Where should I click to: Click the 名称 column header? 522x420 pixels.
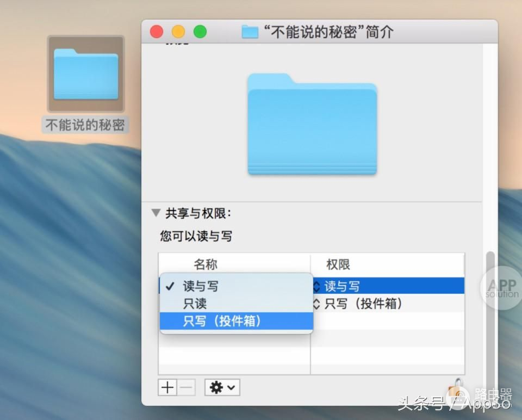click(206, 264)
